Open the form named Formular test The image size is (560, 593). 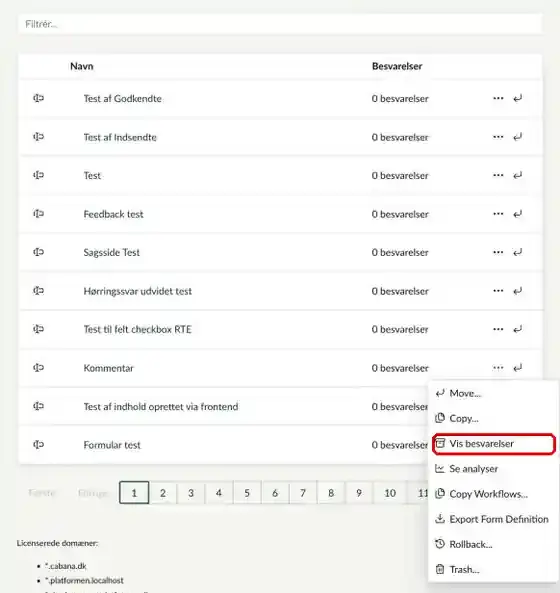(112, 445)
